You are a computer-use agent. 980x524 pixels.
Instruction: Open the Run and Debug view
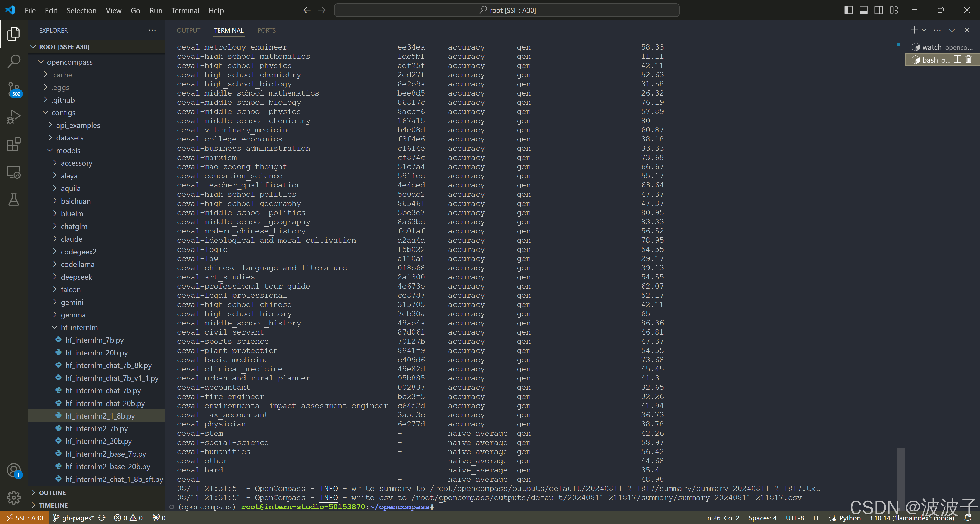14,117
